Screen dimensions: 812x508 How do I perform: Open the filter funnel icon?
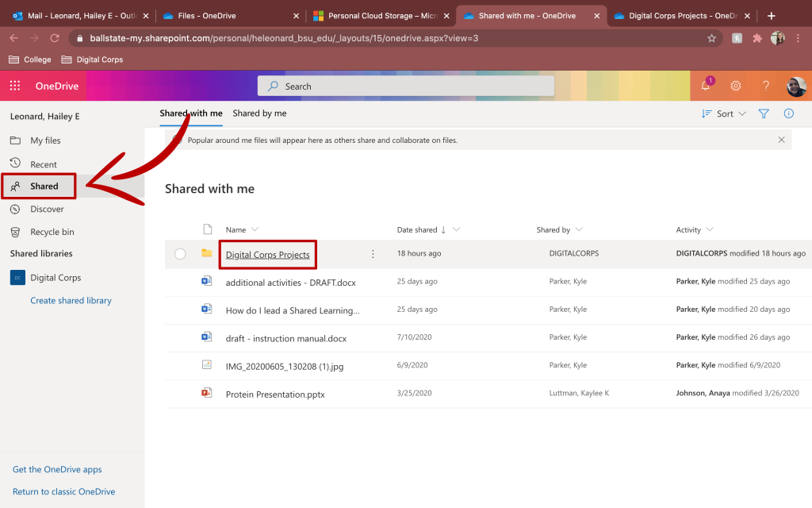coord(764,114)
